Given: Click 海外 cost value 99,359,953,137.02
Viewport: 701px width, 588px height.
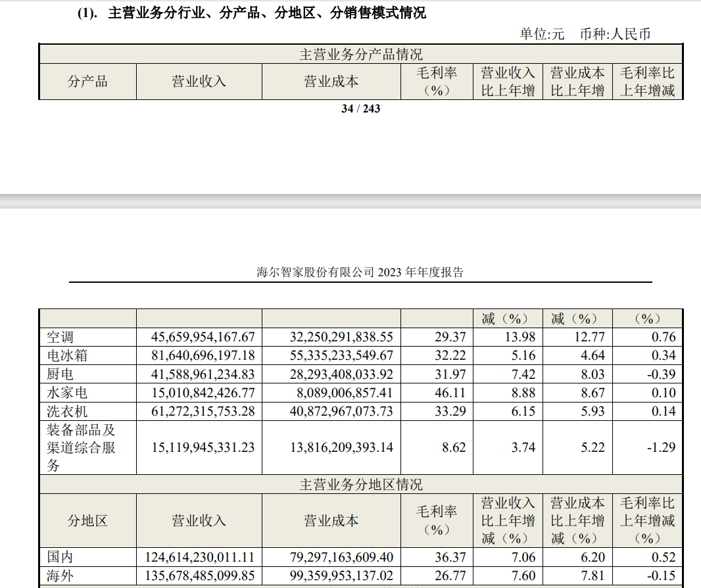Looking at the screenshot, I should pos(341,576).
